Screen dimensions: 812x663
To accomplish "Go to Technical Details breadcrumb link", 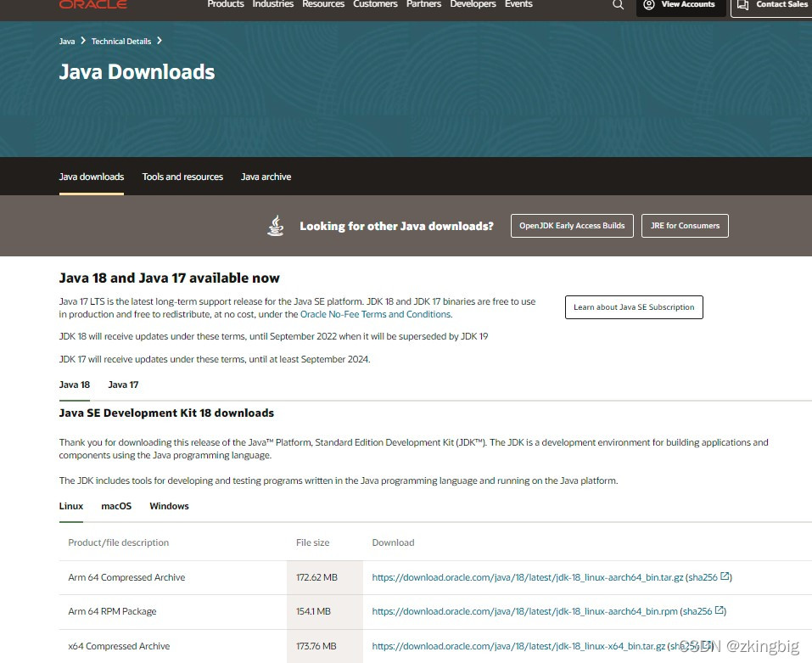I will 121,42.
